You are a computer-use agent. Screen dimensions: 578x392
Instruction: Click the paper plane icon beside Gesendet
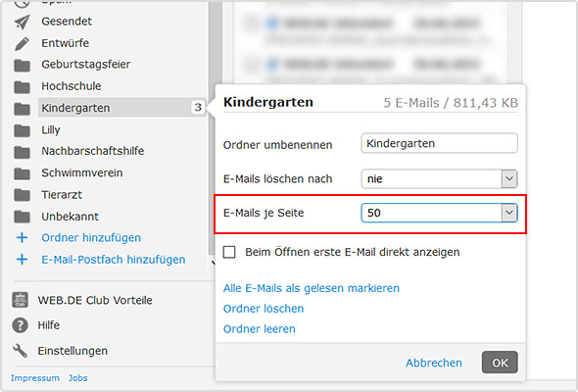(x=22, y=22)
